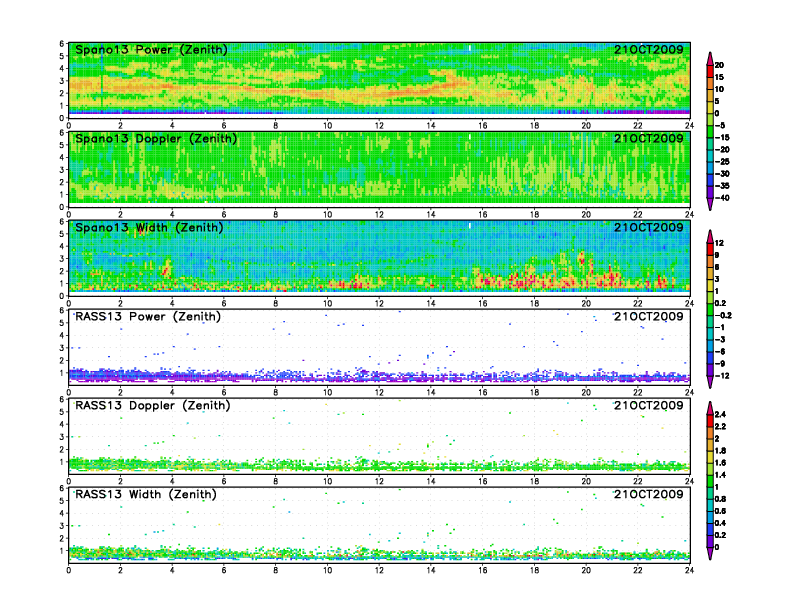This screenshot has height=612, width=792.
Task: Click the red segment of the bottom colorbar
Action: point(710,420)
